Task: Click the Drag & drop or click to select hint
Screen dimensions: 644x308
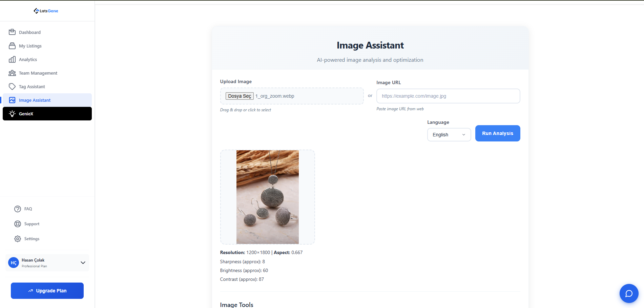Action: 246,110
